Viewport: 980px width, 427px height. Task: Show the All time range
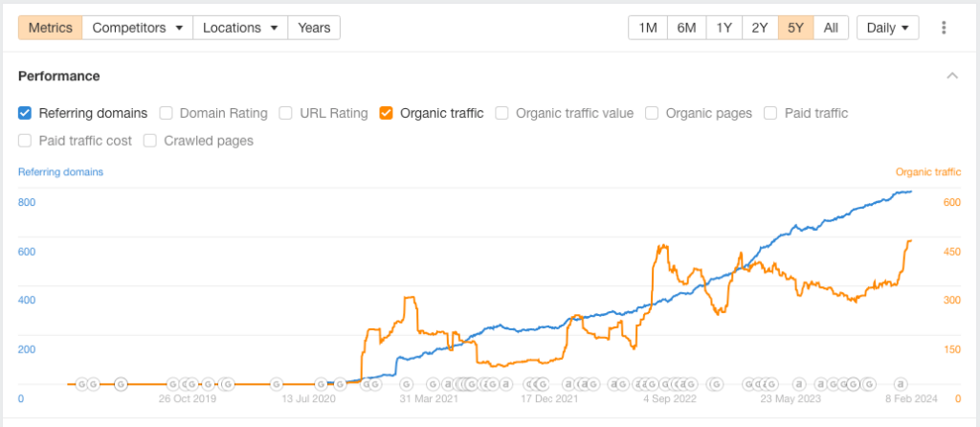click(x=831, y=28)
